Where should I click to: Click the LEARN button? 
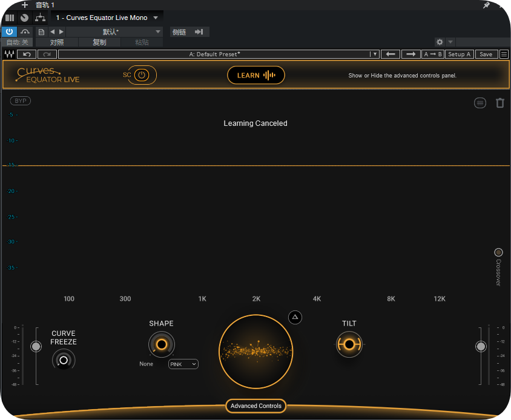click(x=256, y=75)
